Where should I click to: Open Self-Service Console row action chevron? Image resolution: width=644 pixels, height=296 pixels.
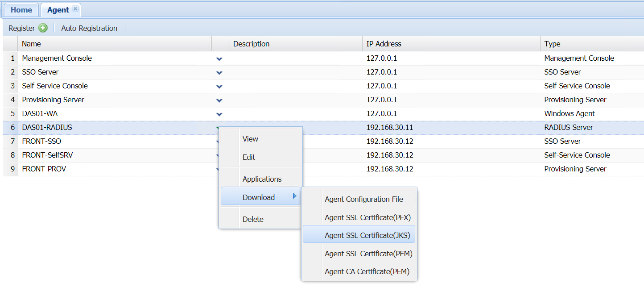[x=219, y=86]
